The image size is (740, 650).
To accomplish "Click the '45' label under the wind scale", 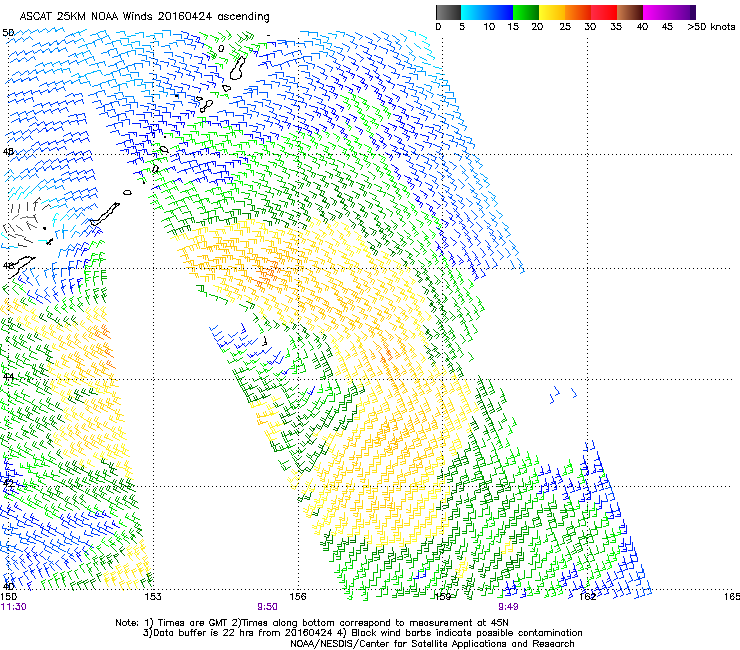I will (667, 27).
